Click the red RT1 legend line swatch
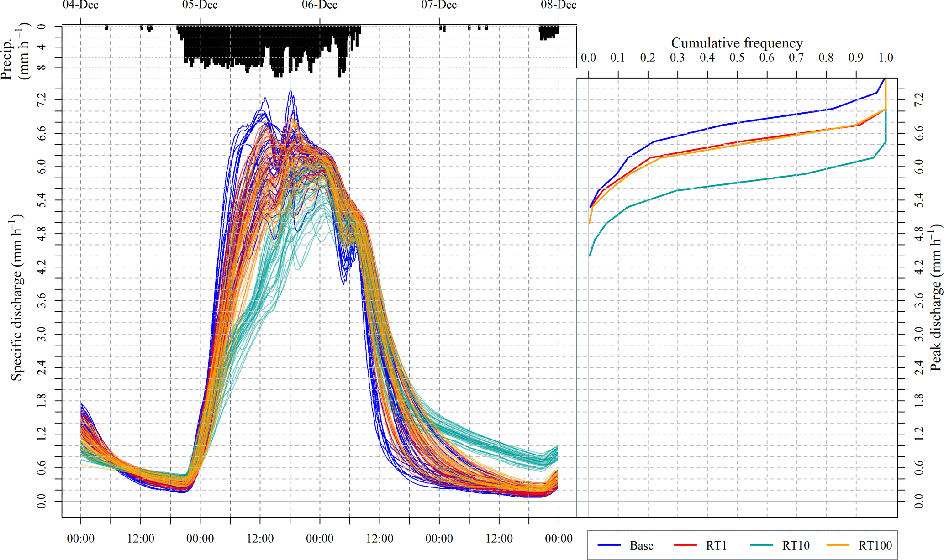This screenshot has width=944, height=560. [x=685, y=545]
